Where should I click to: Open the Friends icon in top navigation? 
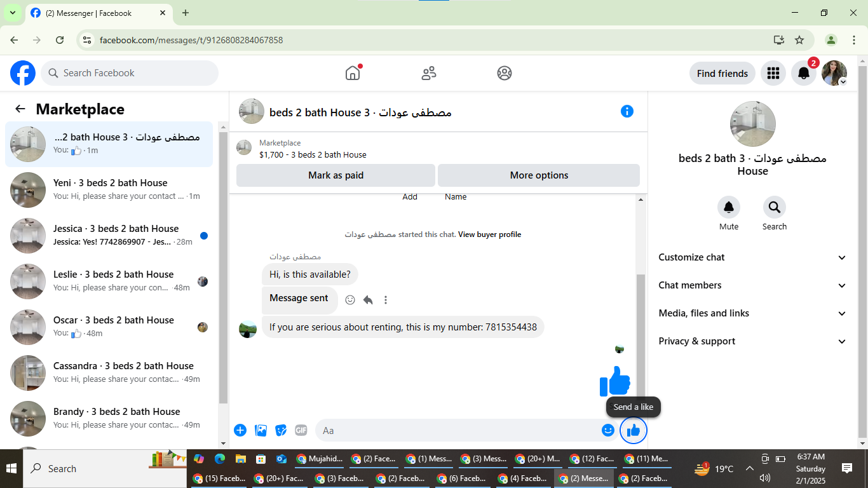429,73
